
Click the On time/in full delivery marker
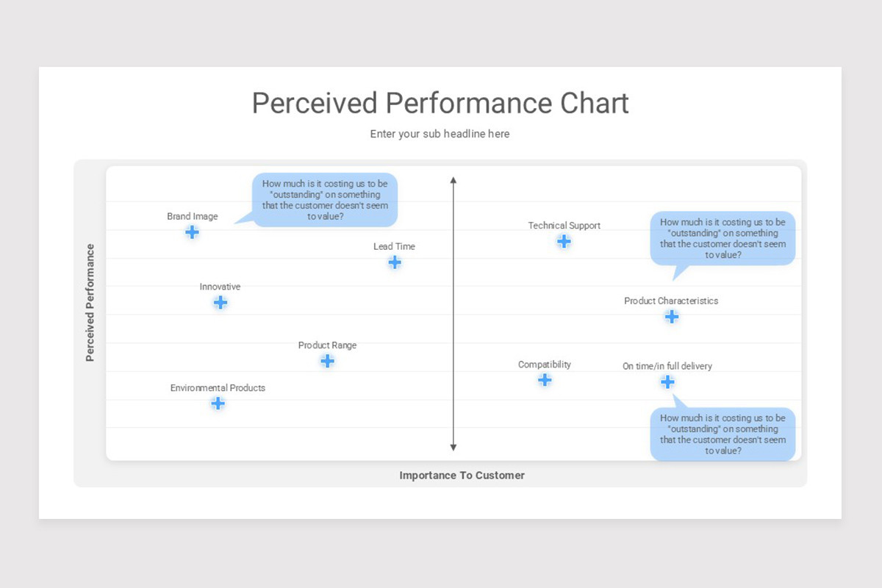[x=667, y=382]
